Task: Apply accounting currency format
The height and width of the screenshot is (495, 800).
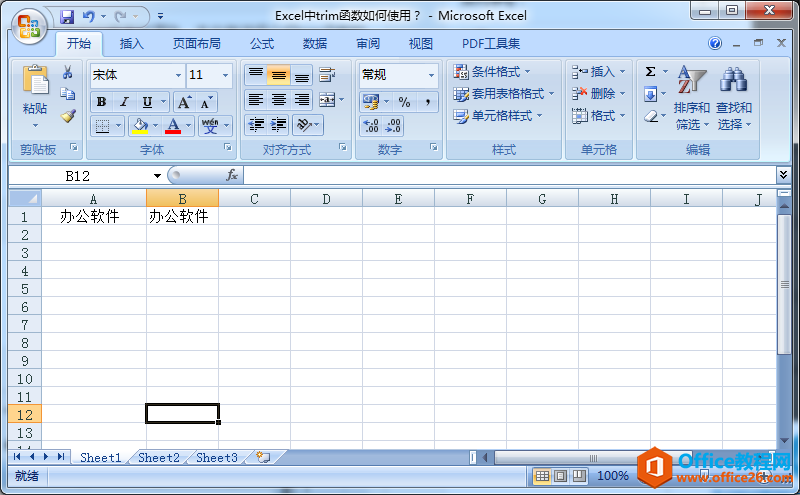Action: [x=371, y=102]
